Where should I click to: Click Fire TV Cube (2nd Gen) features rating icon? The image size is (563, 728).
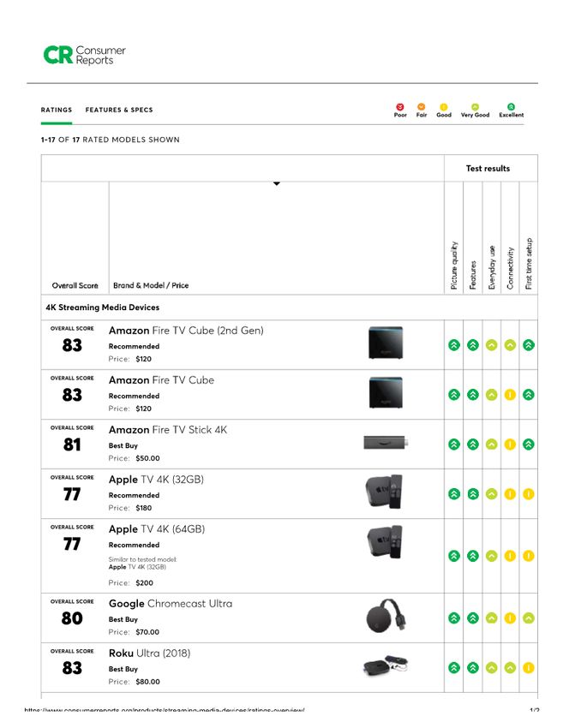(x=472, y=345)
